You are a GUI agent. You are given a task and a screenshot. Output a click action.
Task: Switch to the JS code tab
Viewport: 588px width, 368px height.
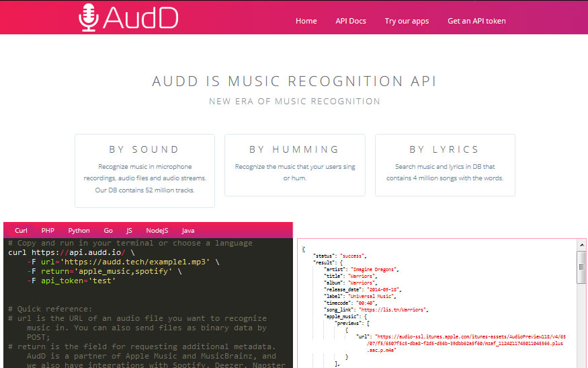click(x=129, y=231)
